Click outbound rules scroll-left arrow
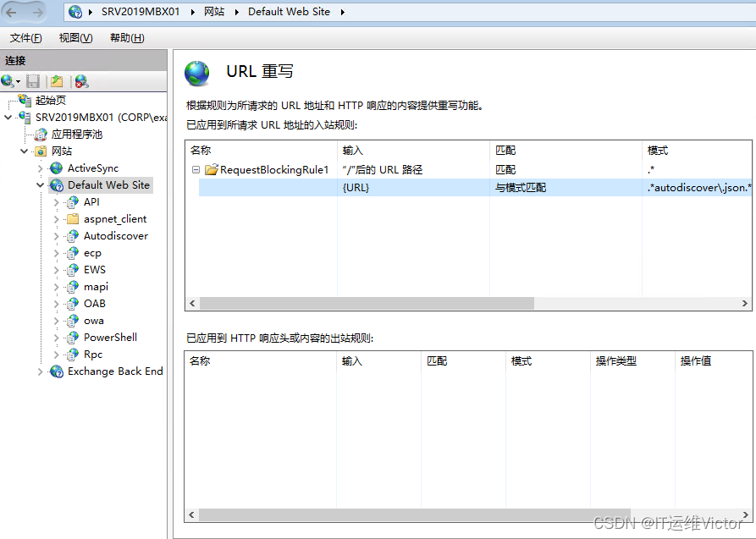 point(191,515)
